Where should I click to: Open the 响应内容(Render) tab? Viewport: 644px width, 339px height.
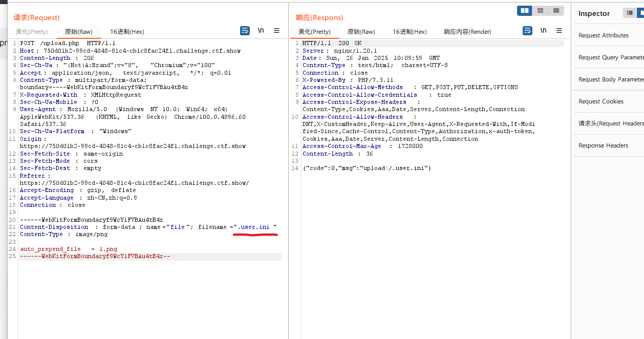[x=467, y=32]
